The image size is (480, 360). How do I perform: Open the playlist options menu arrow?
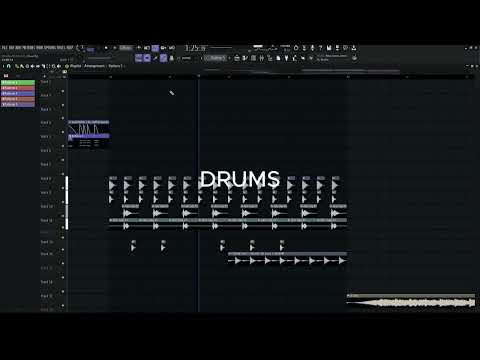(4, 66)
